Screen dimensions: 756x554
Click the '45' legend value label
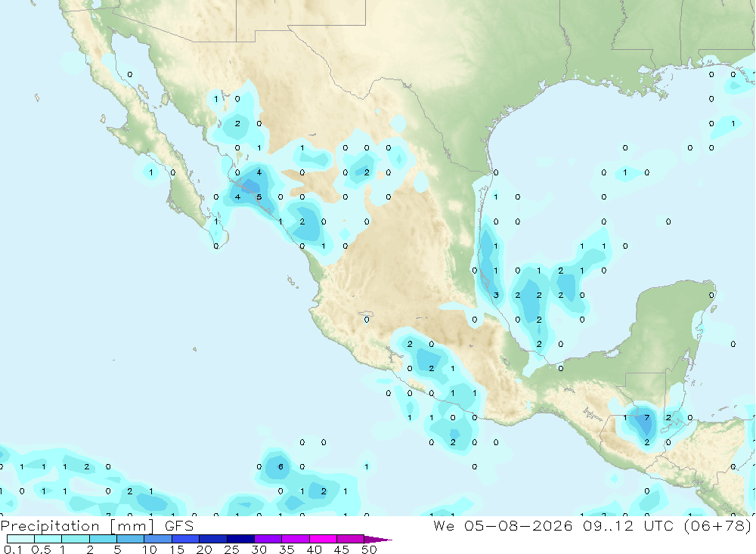342,549
